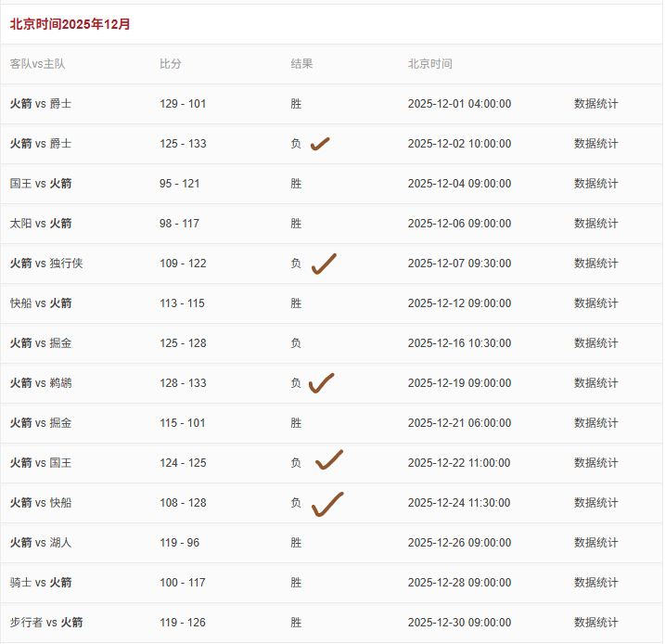Open 数据统计 for 国王 vs 火箭 game

click(x=595, y=184)
